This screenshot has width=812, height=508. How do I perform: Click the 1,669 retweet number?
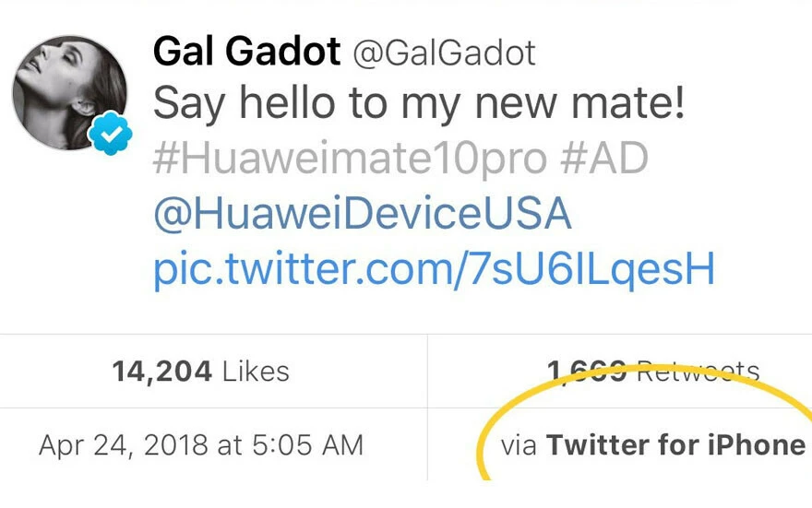point(586,372)
